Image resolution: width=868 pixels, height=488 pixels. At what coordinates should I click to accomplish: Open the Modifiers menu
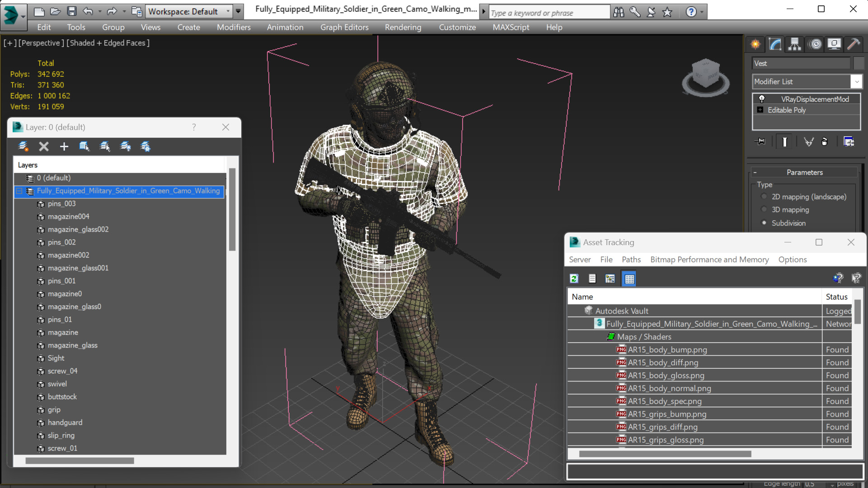pyautogui.click(x=234, y=27)
